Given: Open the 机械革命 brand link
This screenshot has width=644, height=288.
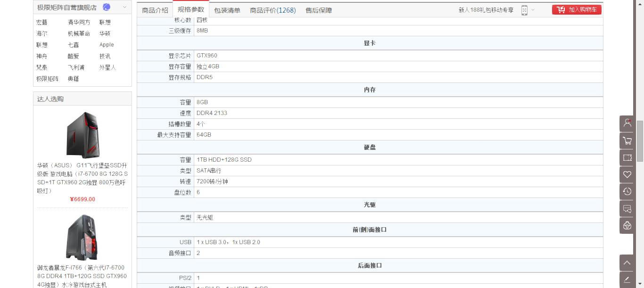Looking at the screenshot, I should point(79,33).
